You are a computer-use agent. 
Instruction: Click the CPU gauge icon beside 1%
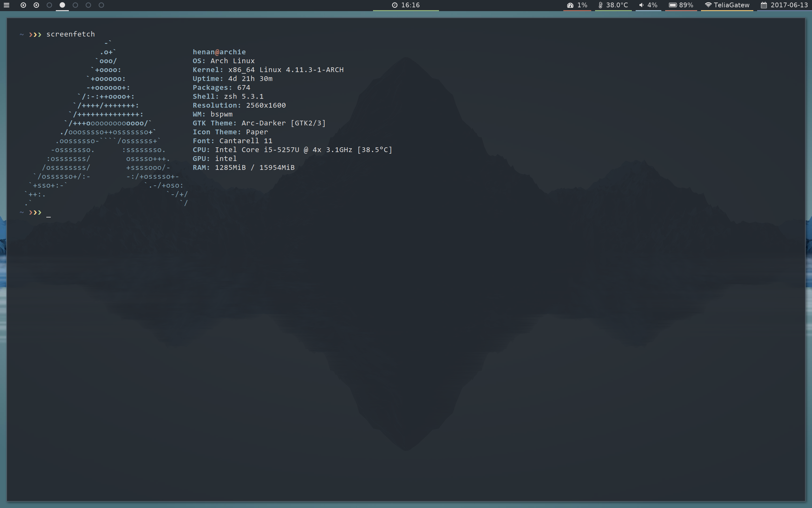[x=570, y=5]
